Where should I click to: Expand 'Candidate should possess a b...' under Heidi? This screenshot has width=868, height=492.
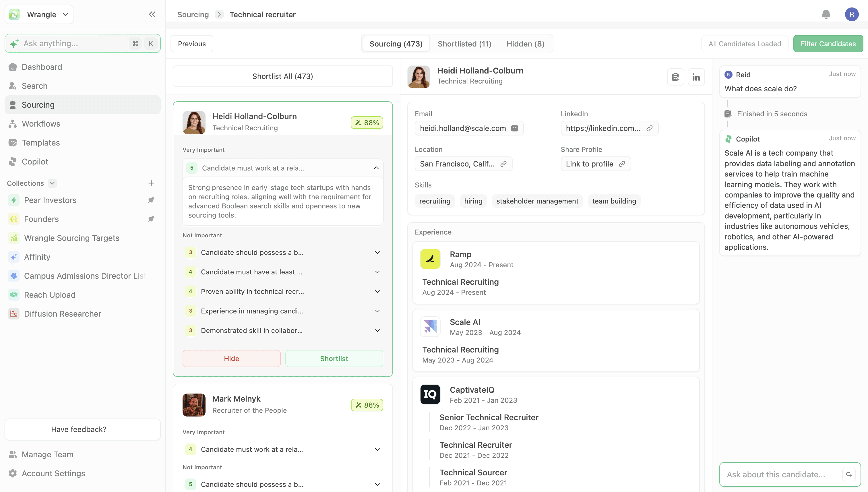[x=377, y=252]
